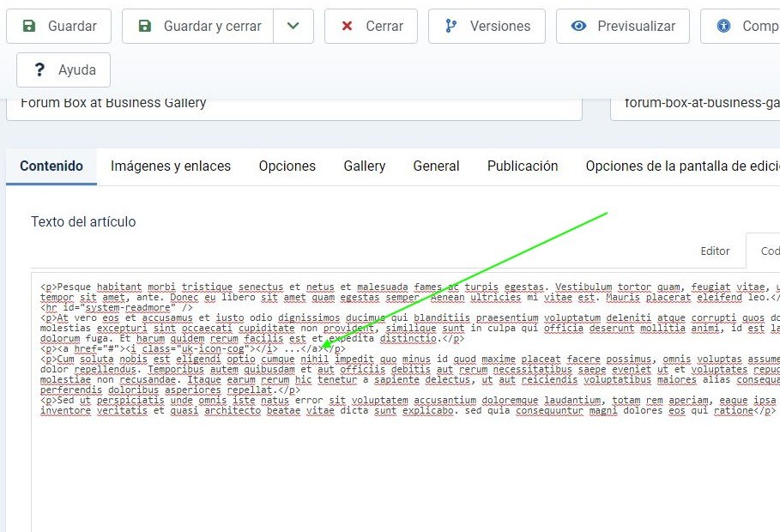Click the Previsualizar button

coord(623,26)
